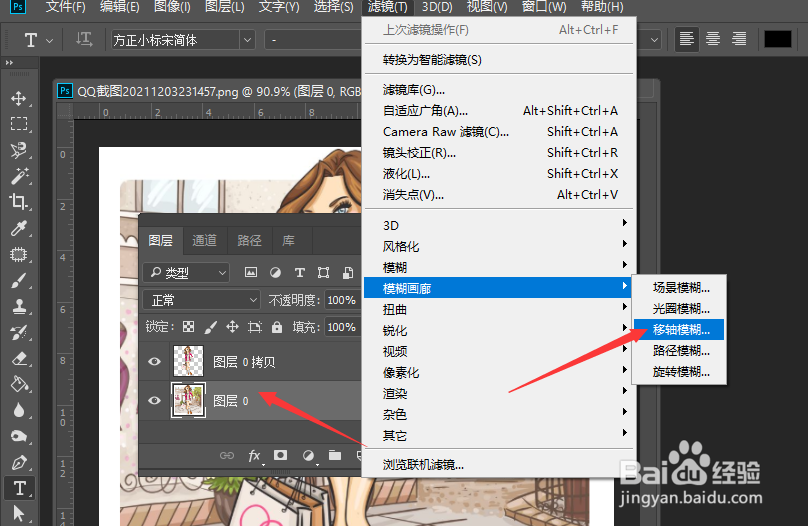Viewport: 808px width, 526px height.
Task: Click the 不透明度 100% field
Action: click(x=342, y=300)
